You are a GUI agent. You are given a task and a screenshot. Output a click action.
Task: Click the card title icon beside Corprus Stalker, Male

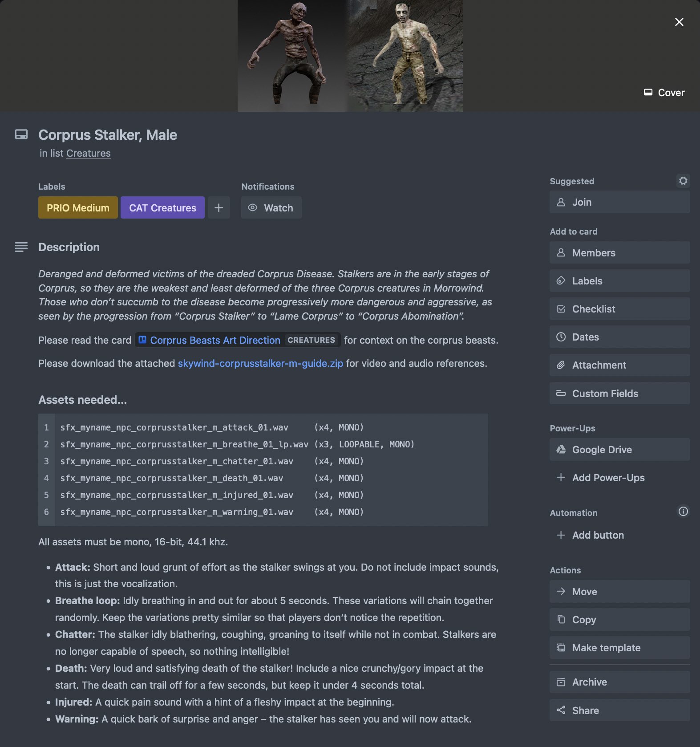(21, 134)
